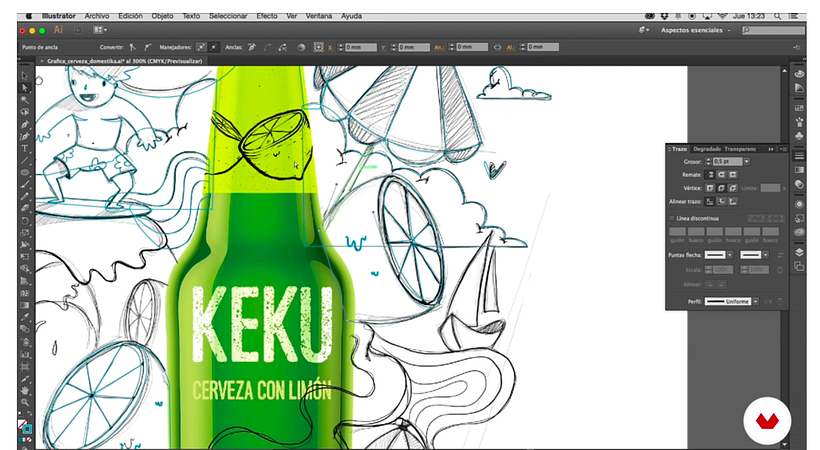Open the Appearance panel icon
Image resolution: width=820 pixels, height=450 pixels.
click(x=799, y=204)
